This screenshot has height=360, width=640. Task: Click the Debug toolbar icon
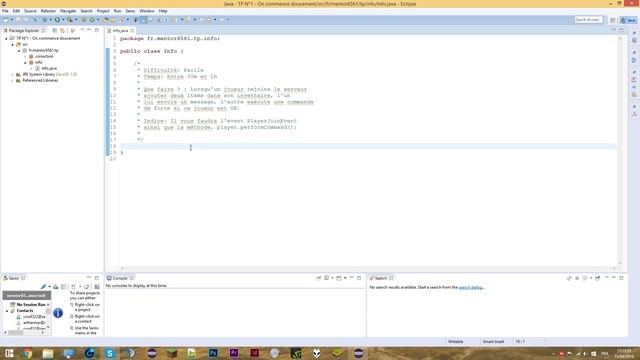click(x=45, y=20)
